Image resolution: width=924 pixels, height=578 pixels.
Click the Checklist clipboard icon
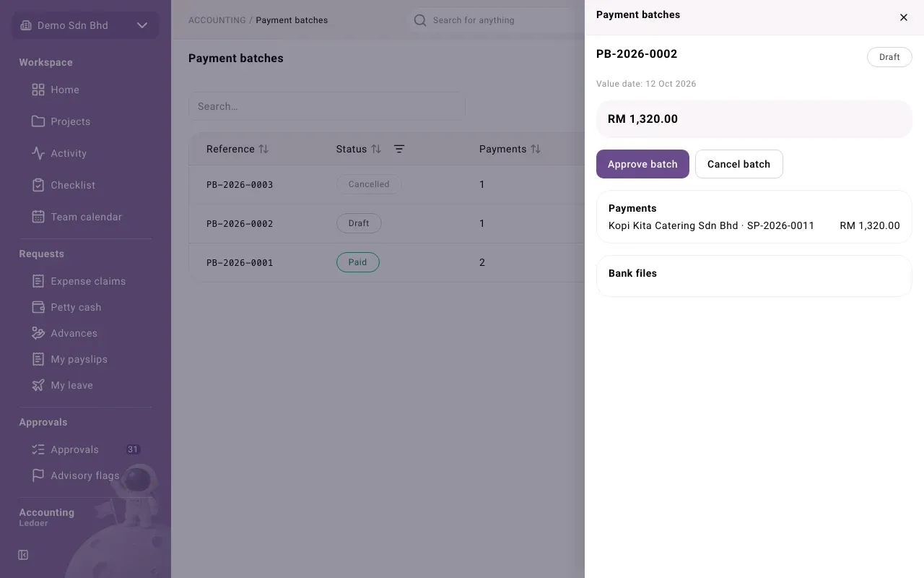click(38, 185)
